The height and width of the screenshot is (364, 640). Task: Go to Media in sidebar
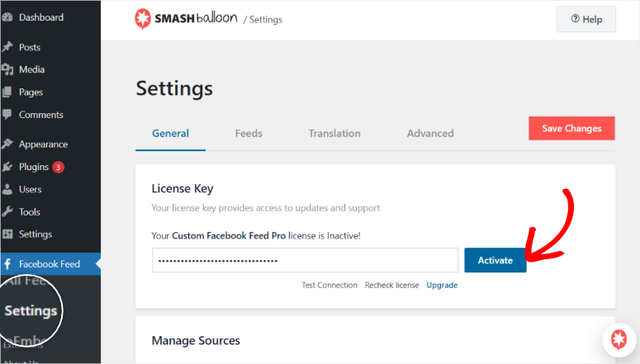pyautogui.click(x=32, y=69)
